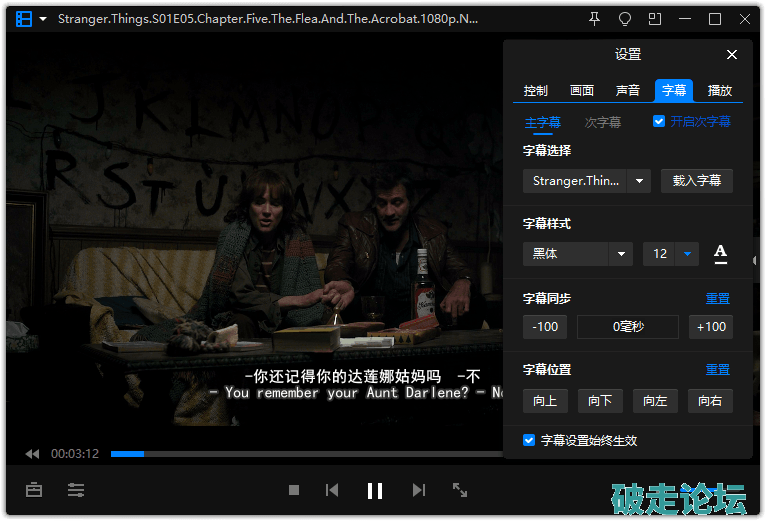Viewport: 766px width, 521px height.
Task: Pause the video with the pause button
Action: point(375,490)
